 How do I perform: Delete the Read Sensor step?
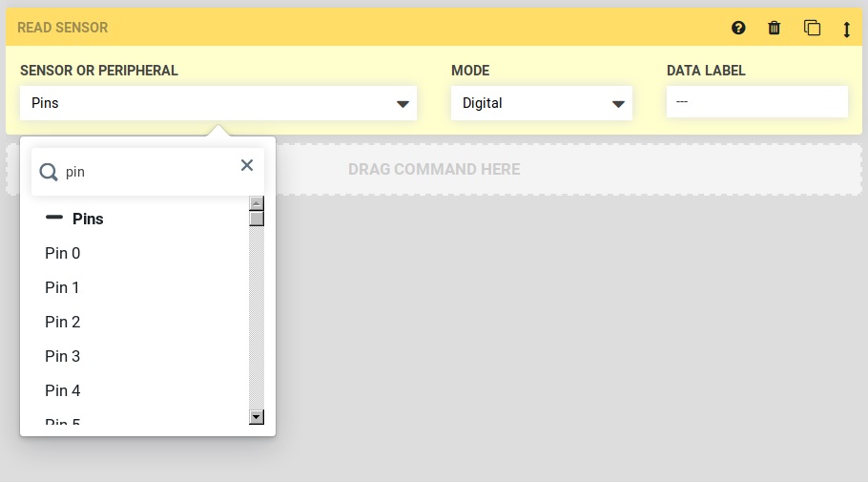coord(775,28)
